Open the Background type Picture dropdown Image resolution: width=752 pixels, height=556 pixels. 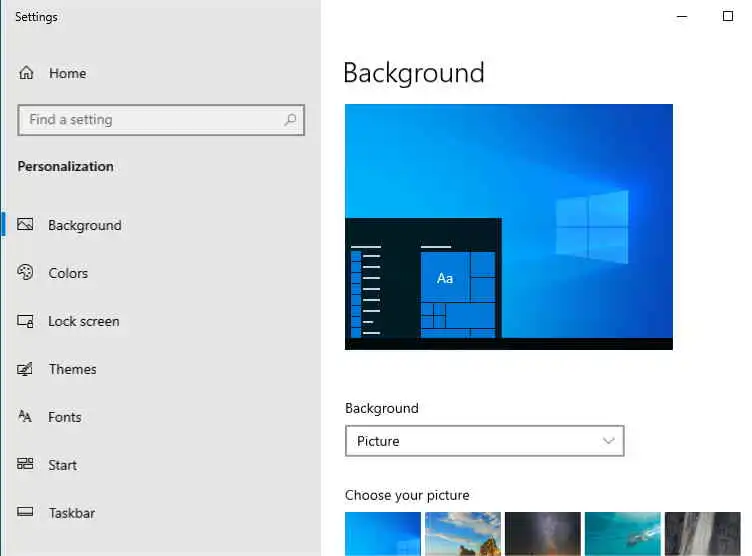point(484,440)
